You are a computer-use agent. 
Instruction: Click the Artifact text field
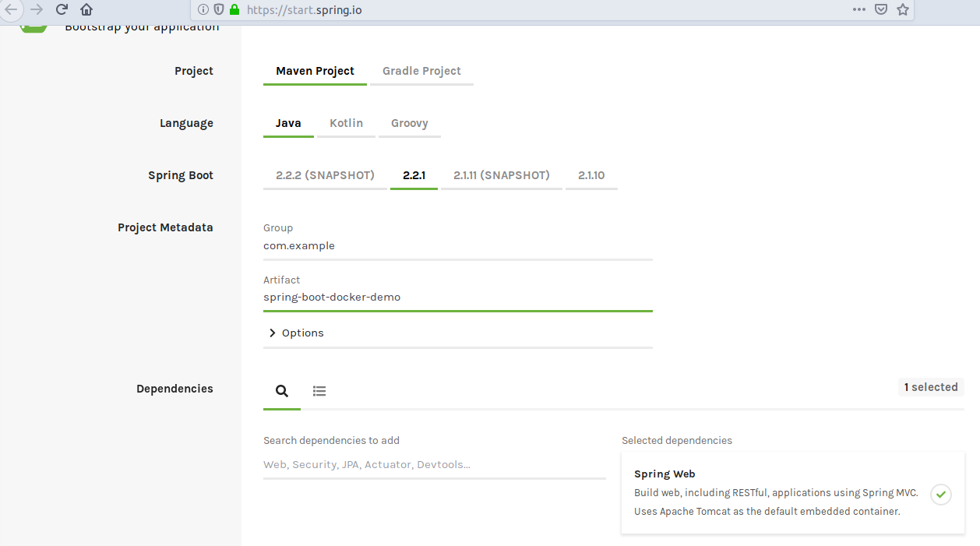[x=457, y=298]
